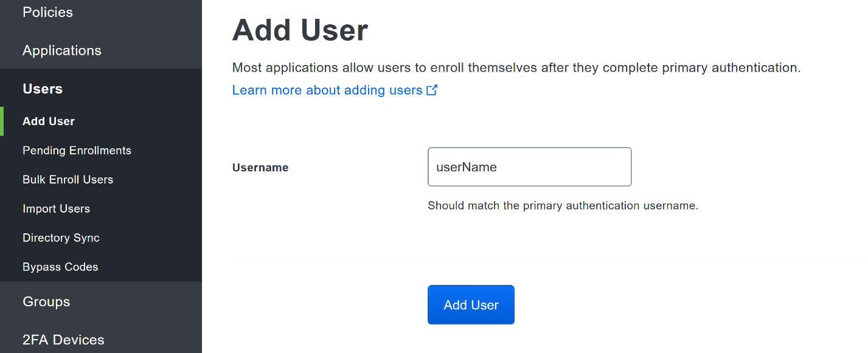Expand the Groups sidebar section
The width and height of the screenshot is (868, 353).
[46, 302]
